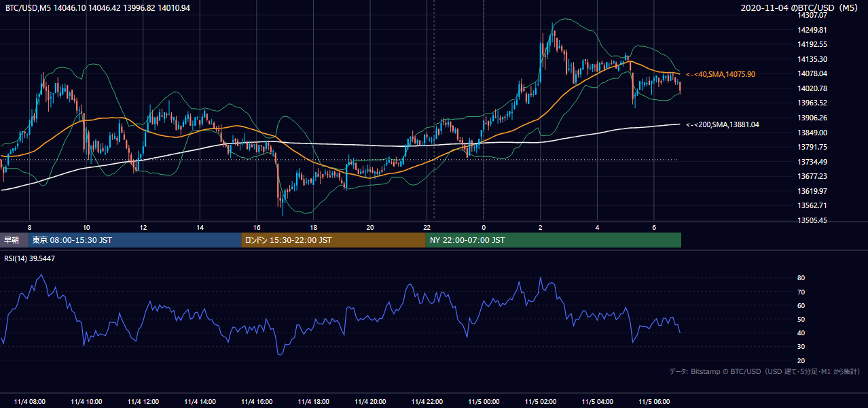The image size is (868, 408).
Task: Click the 早朝 session segment
Action: (14, 240)
